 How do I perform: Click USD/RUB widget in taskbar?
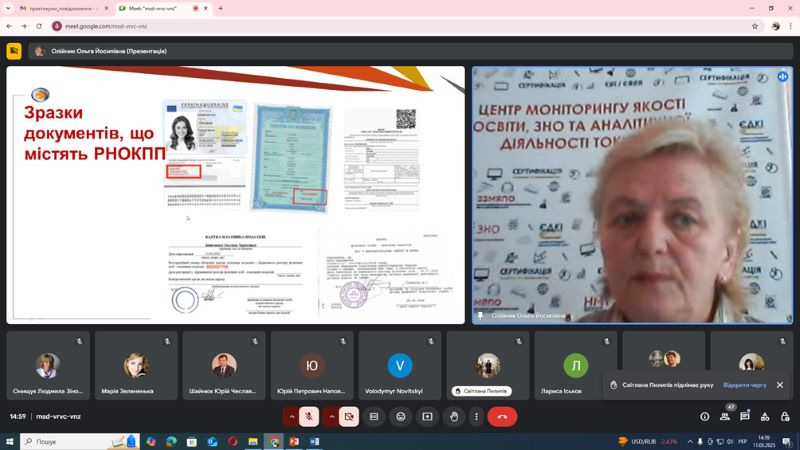click(x=647, y=441)
